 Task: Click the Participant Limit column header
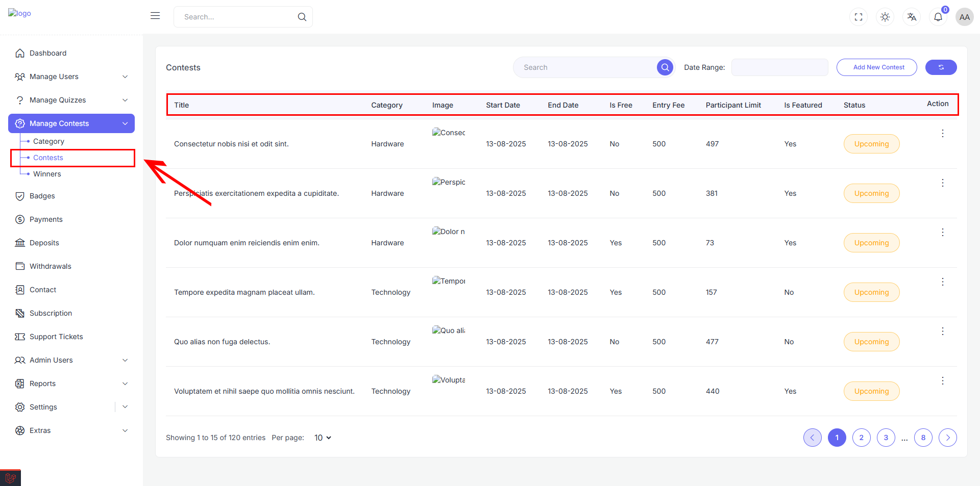click(x=733, y=105)
